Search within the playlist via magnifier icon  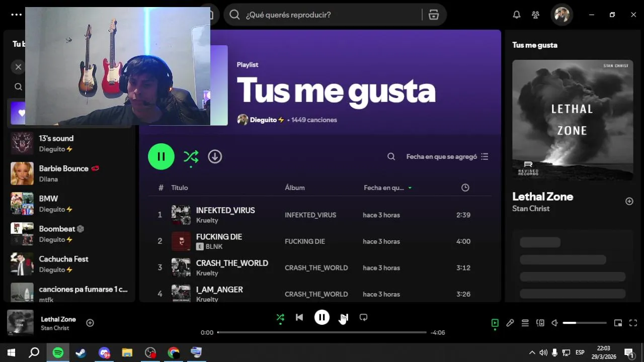click(391, 156)
